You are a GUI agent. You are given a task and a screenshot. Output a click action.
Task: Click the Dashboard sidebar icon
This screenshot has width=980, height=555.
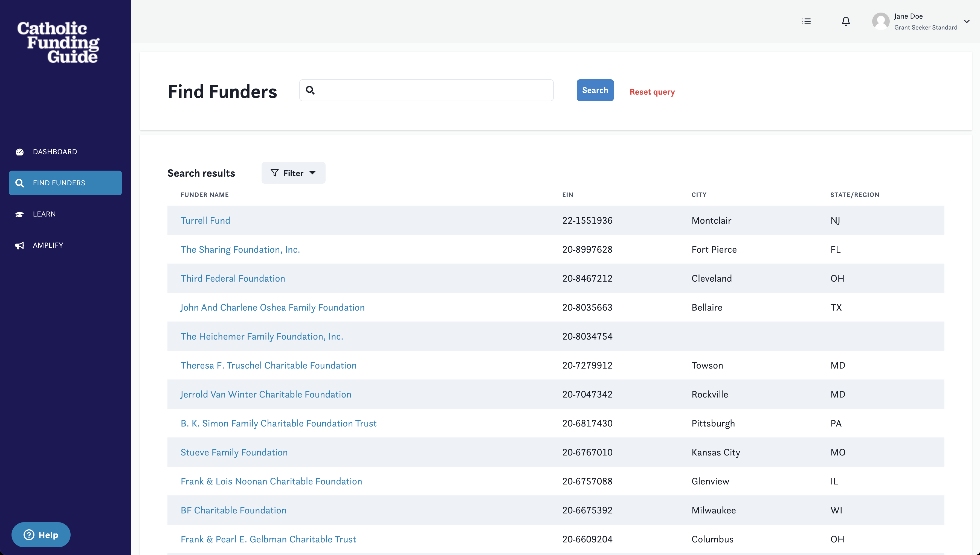(19, 151)
